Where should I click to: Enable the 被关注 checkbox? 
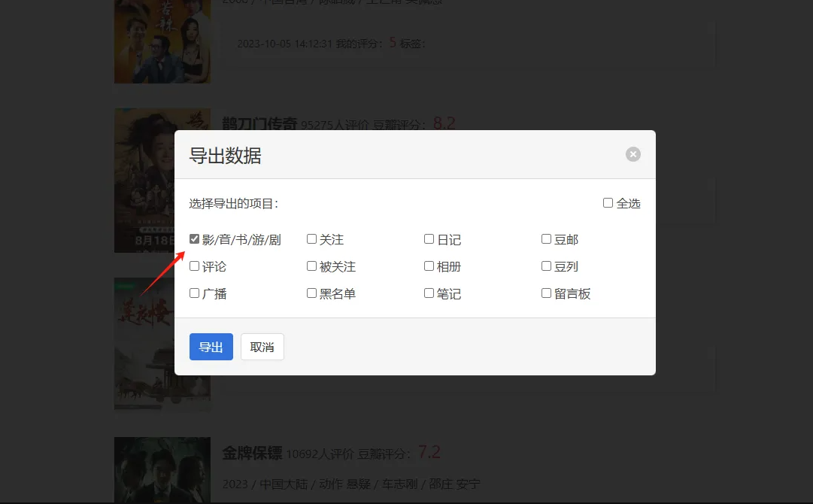pos(312,266)
